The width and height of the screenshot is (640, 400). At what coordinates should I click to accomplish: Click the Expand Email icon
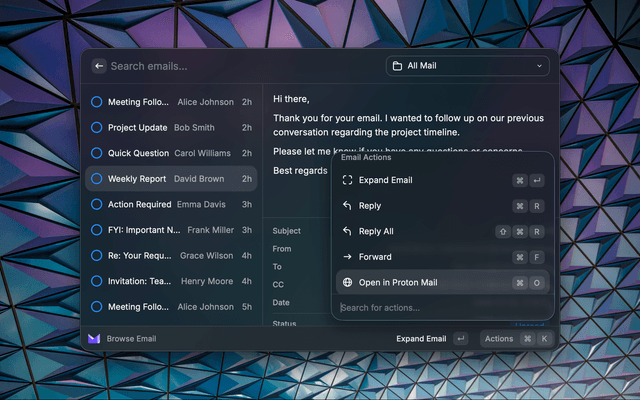[347, 180]
